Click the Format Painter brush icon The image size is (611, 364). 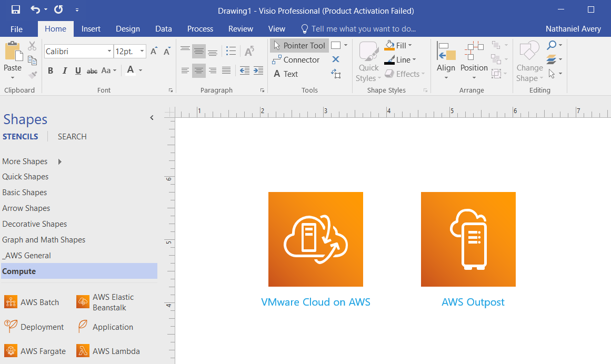(x=33, y=74)
